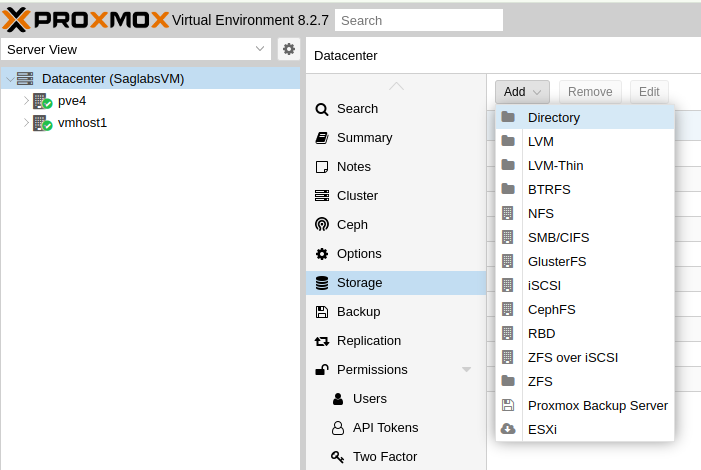Click the book icon for Summary

click(322, 138)
